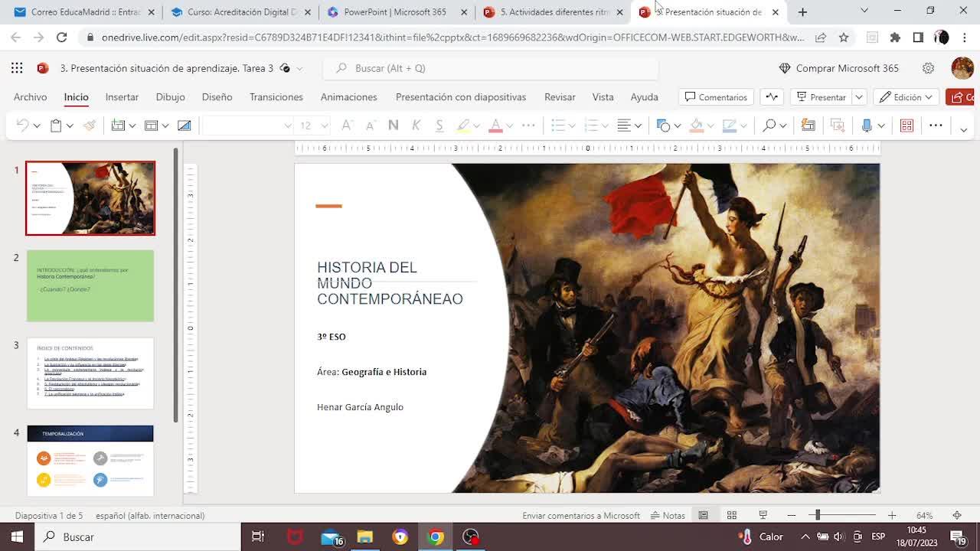Switch to slide sorter view icon
This screenshot has width=980, height=551.
tap(732, 515)
